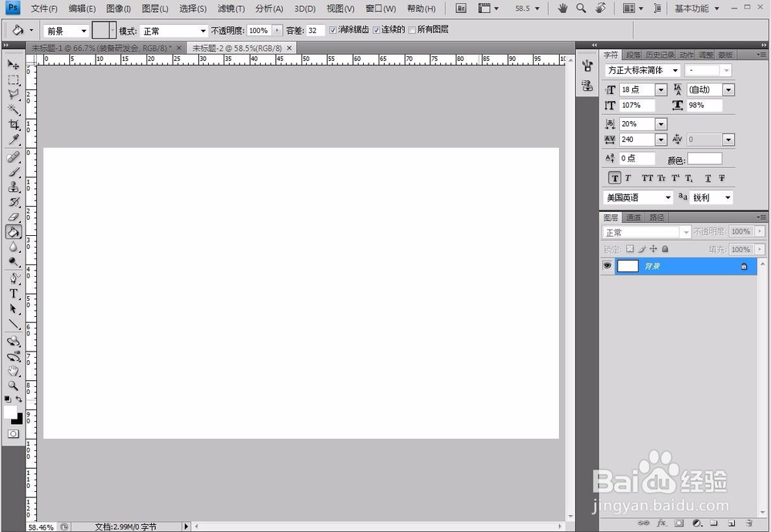Screen dimensions: 771x532
Task: Enable the all layers checkbox
Action: click(x=412, y=30)
